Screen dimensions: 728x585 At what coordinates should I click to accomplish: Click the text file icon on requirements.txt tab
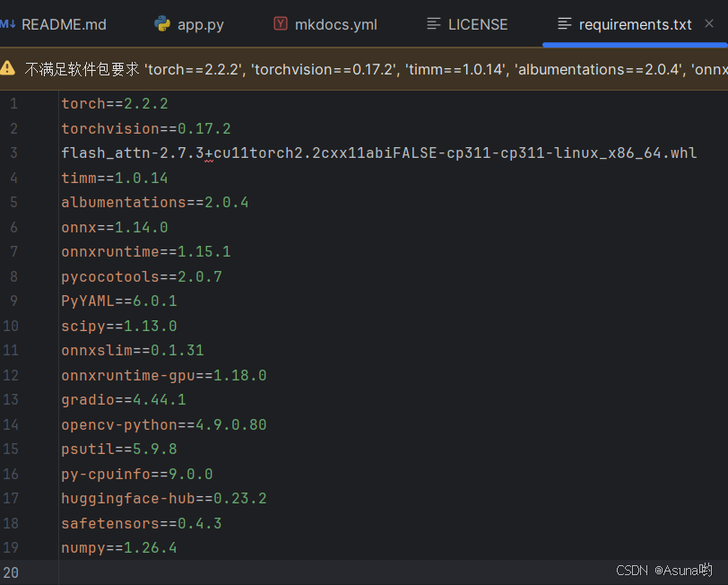[x=562, y=24]
